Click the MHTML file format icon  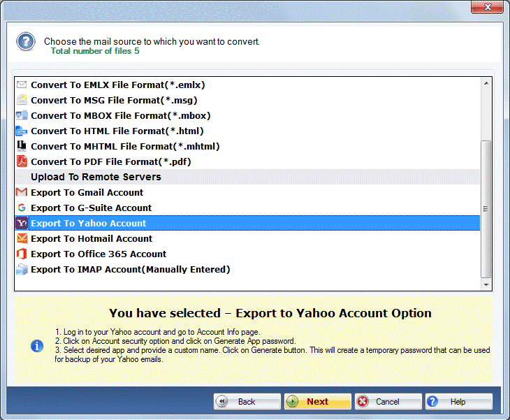(22, 146)
